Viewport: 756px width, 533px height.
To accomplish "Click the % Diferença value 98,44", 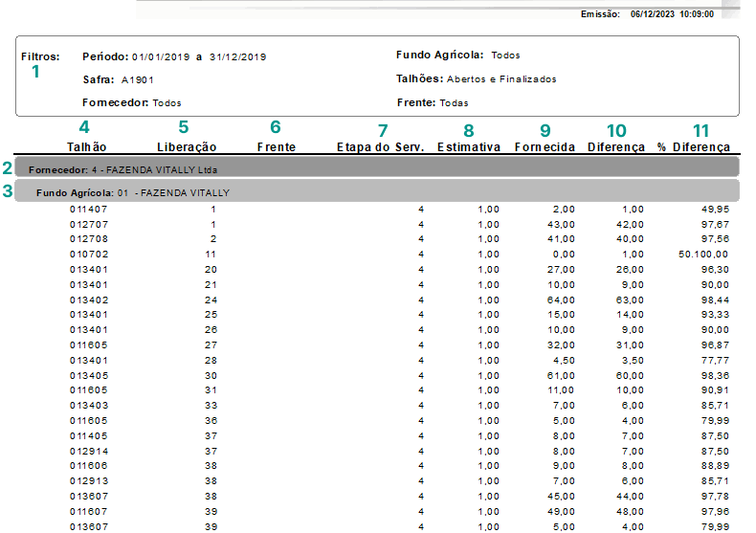I will point(716,300).
